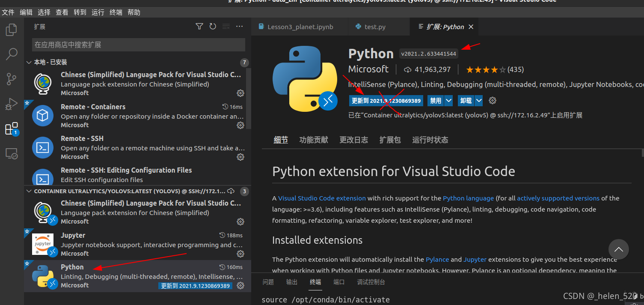Click the extension marketplace search box
The width and height of the screenshot is (644, 305).
pyautogui.click(x=138, y=45)
